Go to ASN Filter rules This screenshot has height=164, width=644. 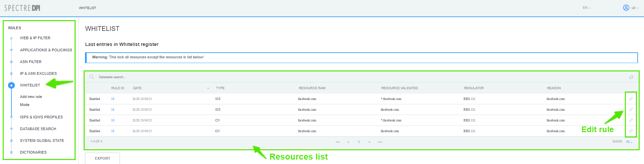pos(31,62)
